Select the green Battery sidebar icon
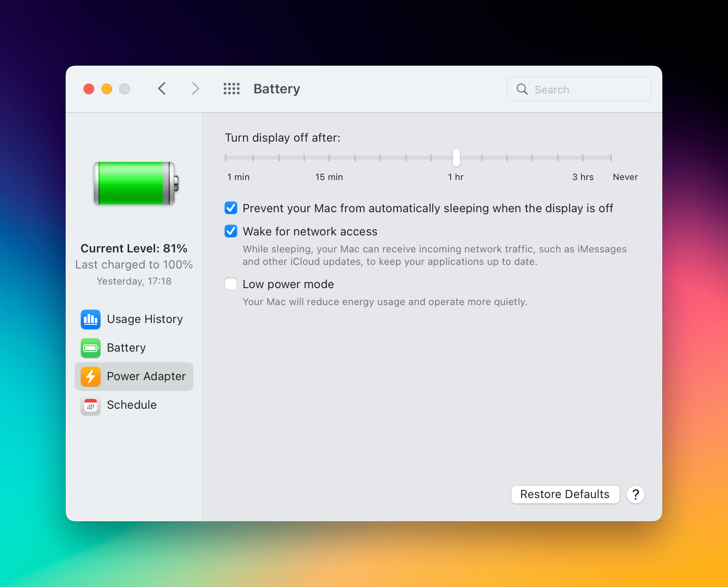Image resolution: width=728 pixels, height=587 pixels. [91, 348]
